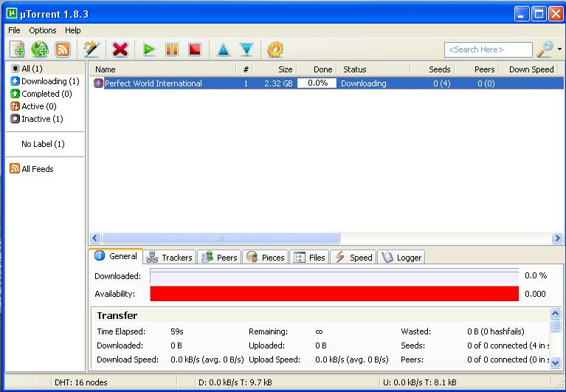Click the search magnifying glass icon

(545, 49)
